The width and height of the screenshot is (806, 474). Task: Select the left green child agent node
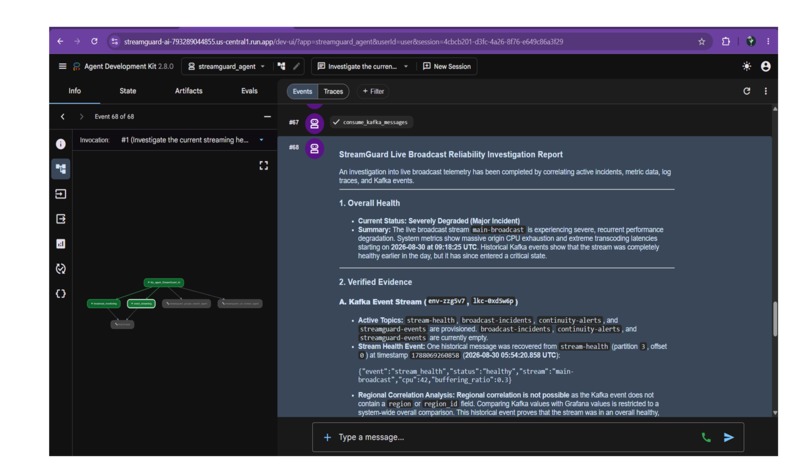tap(104, 304)
